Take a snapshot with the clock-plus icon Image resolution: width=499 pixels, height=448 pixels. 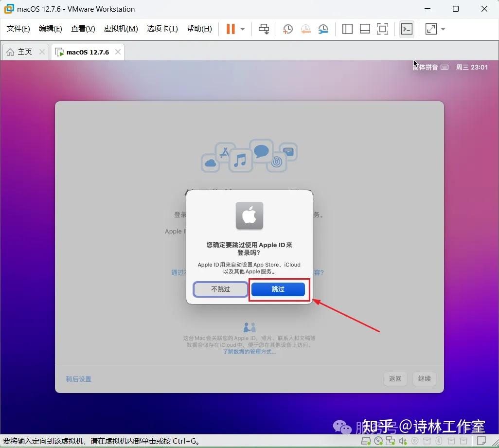coord(288,29)
